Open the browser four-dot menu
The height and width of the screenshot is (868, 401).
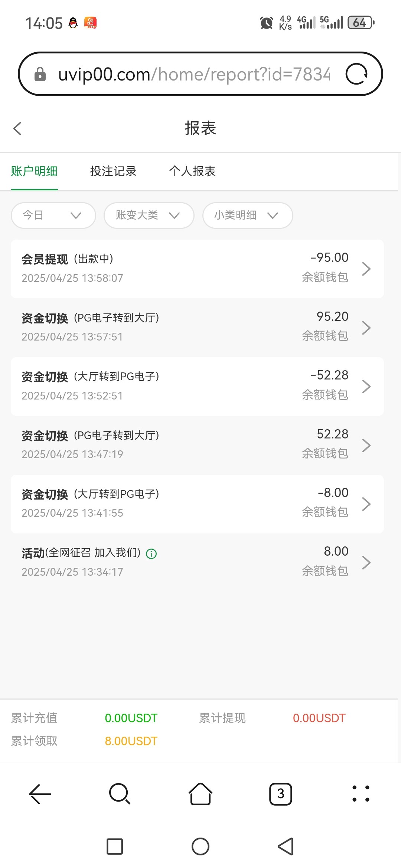(361, 794)
